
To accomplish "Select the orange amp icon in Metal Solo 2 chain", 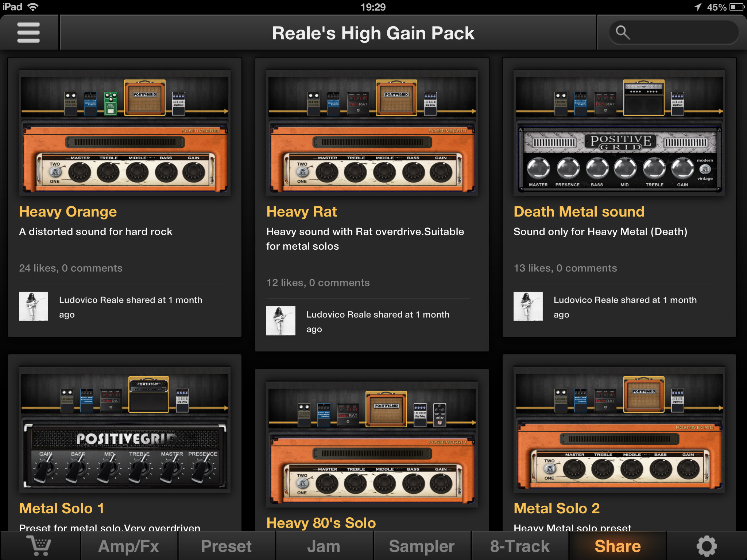I will [x=644, y=394].
